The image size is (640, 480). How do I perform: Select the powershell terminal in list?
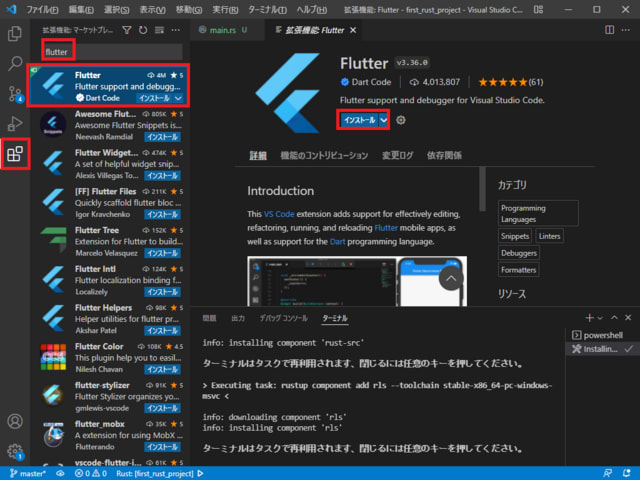(603, 334)
